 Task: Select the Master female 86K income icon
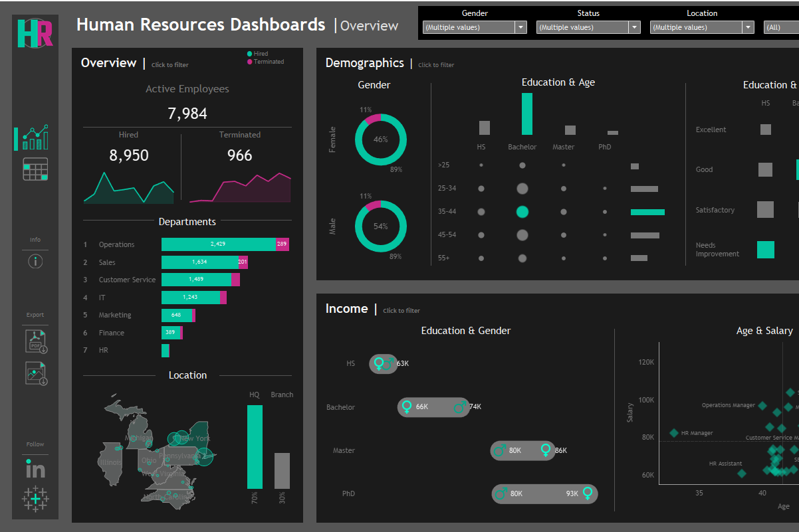(x=546, y=451)
